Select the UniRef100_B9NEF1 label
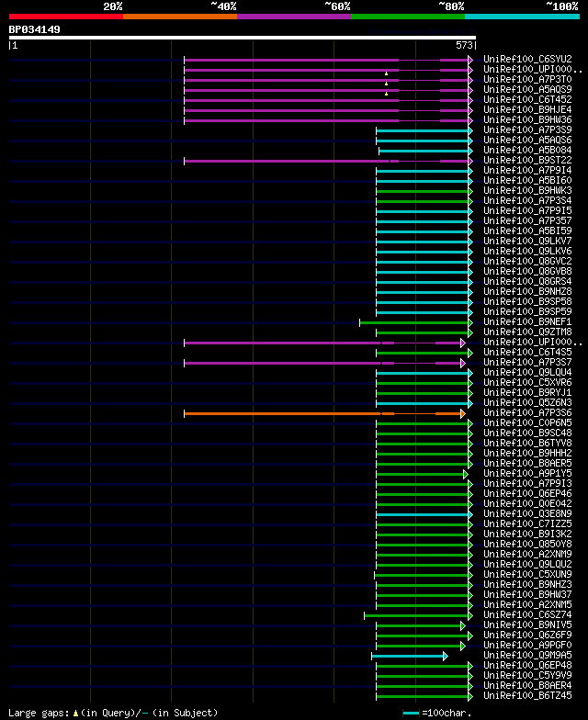This screenshot has width=588, height=720. (527, 321)
